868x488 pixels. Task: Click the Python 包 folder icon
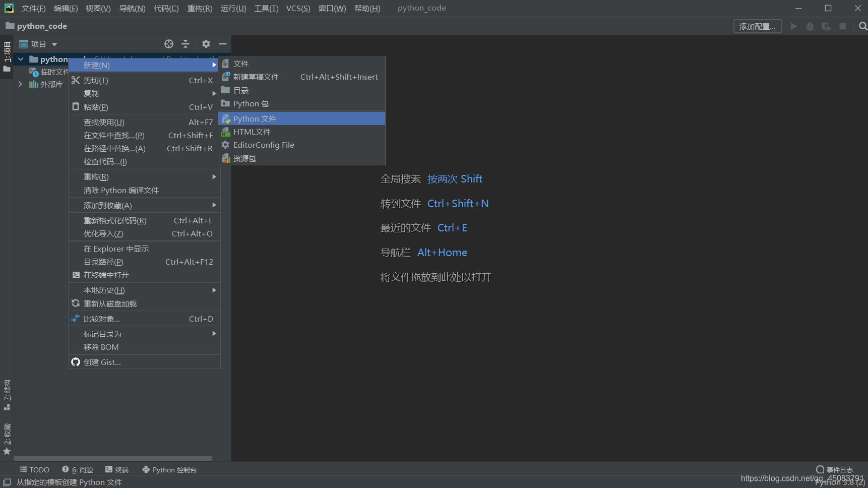(x=226, y=103)
